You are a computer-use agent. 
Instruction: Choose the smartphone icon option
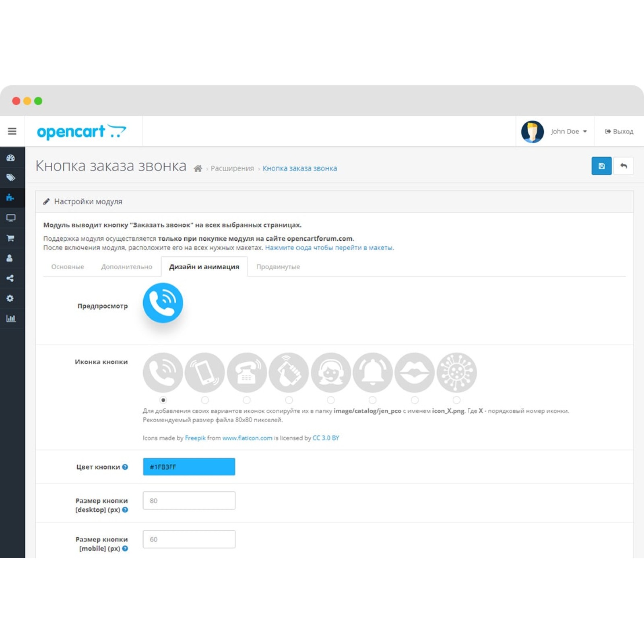[205, 373]
